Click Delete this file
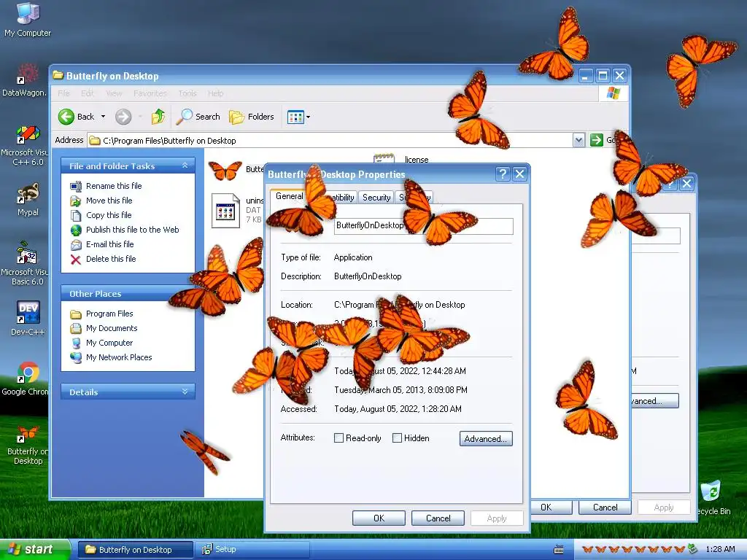This screenshot has width=747, height=560. tap(111, 259)
